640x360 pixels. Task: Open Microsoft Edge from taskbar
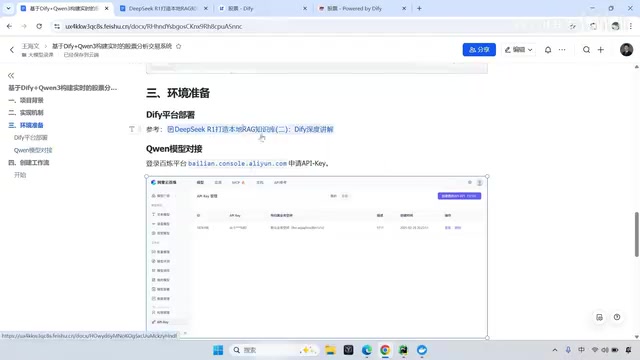[367, 350]
